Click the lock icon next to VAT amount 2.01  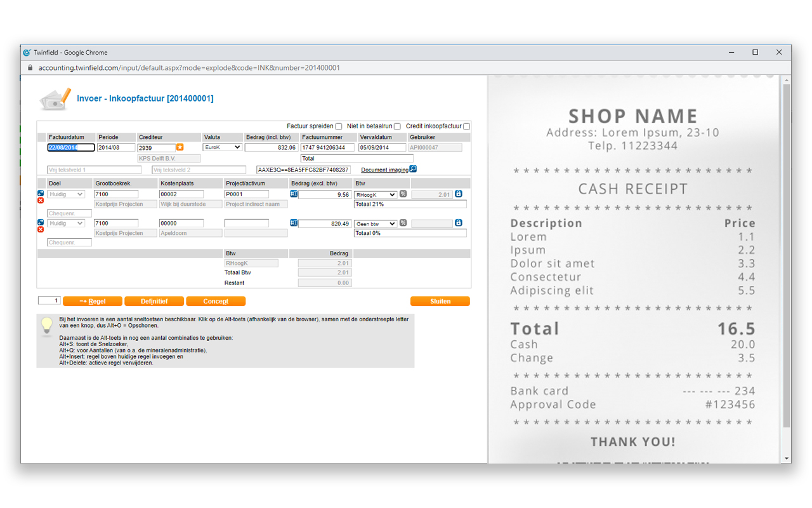coord(458,194)
